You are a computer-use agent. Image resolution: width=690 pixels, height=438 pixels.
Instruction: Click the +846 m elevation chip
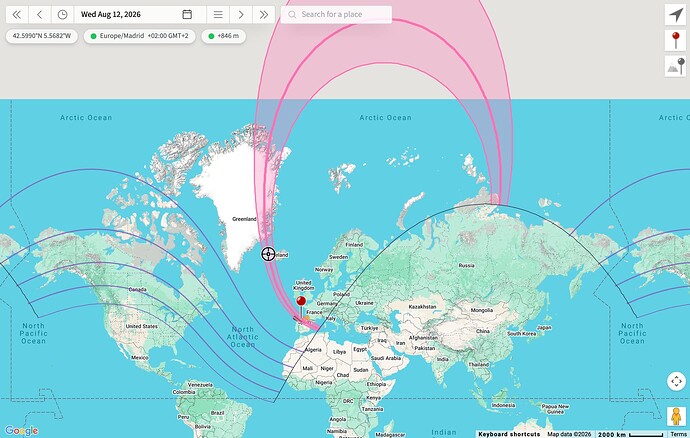[224, 36]
